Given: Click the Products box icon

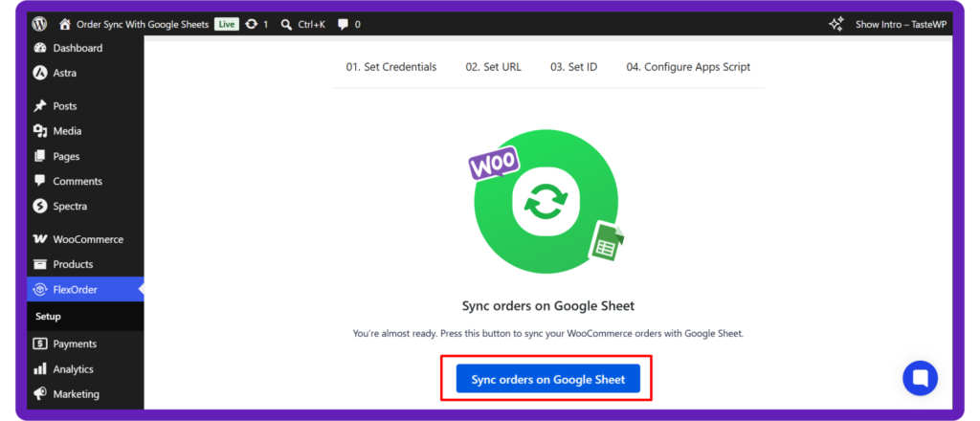Looking at the screenshot, I should coord(40,264).
